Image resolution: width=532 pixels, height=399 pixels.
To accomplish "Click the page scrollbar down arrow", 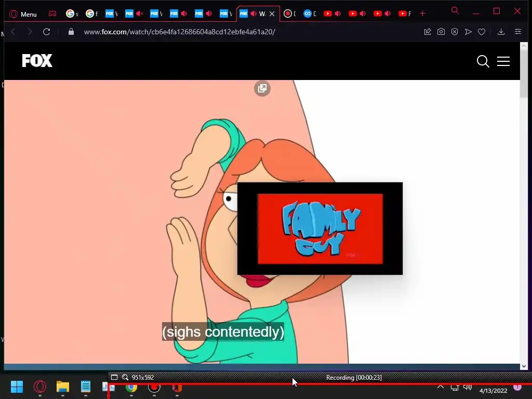I will (524, 366).
